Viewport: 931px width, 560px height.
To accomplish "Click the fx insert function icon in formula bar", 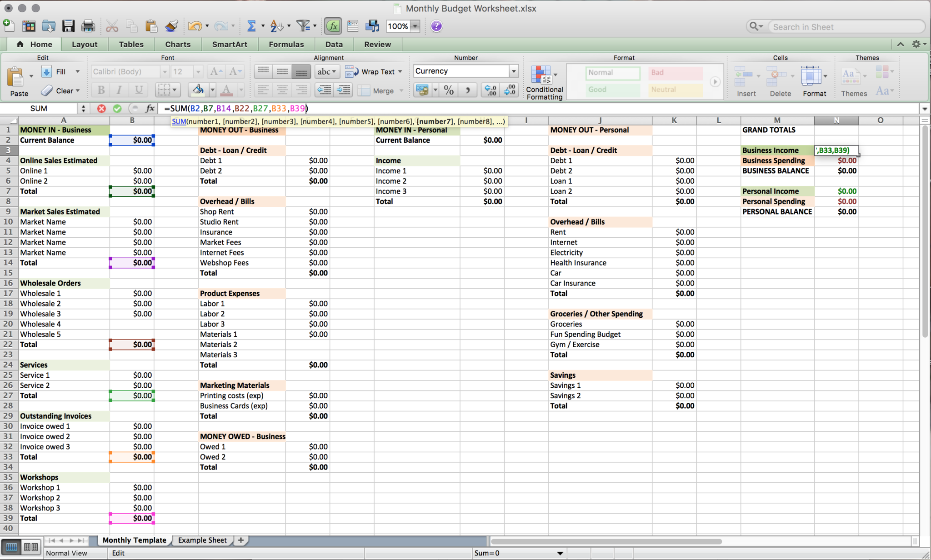I will [150, 108].
